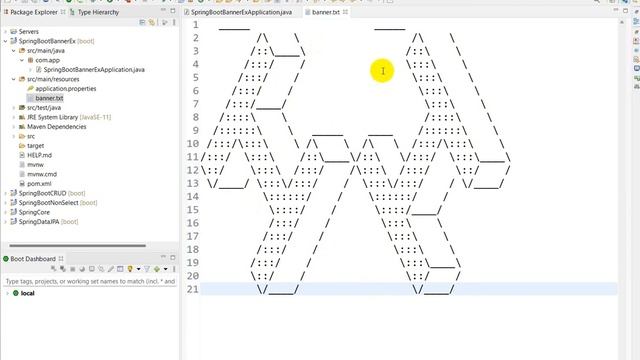The image size is (640, 360).
Task: Expand SpringBootCRUD project
Action: (x=5, y=193)
